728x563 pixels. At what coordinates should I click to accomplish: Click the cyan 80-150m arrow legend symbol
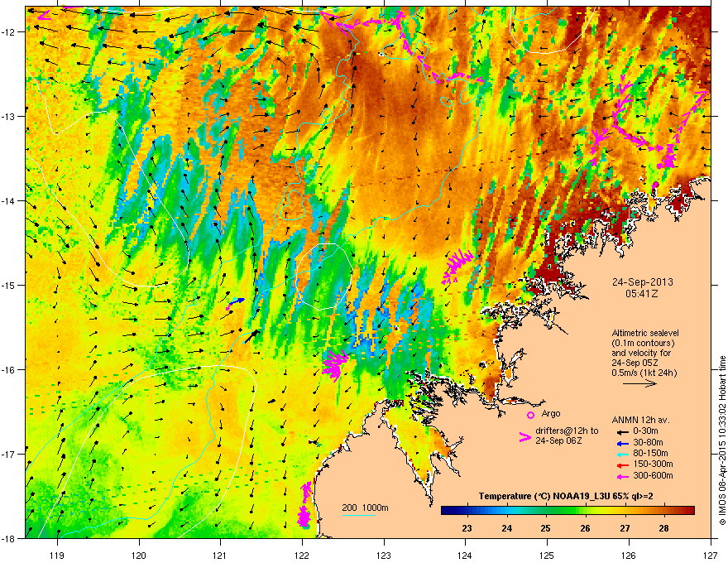tap(625, 455)
